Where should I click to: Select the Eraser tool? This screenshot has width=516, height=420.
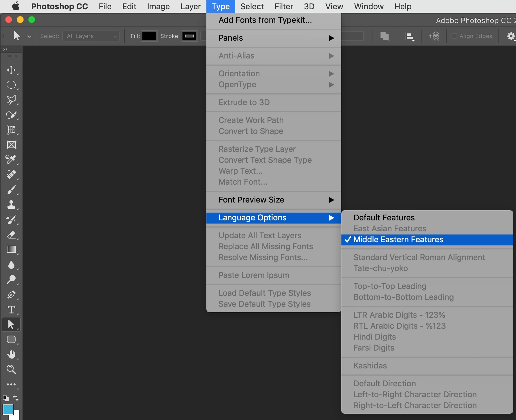pos(11,235)
